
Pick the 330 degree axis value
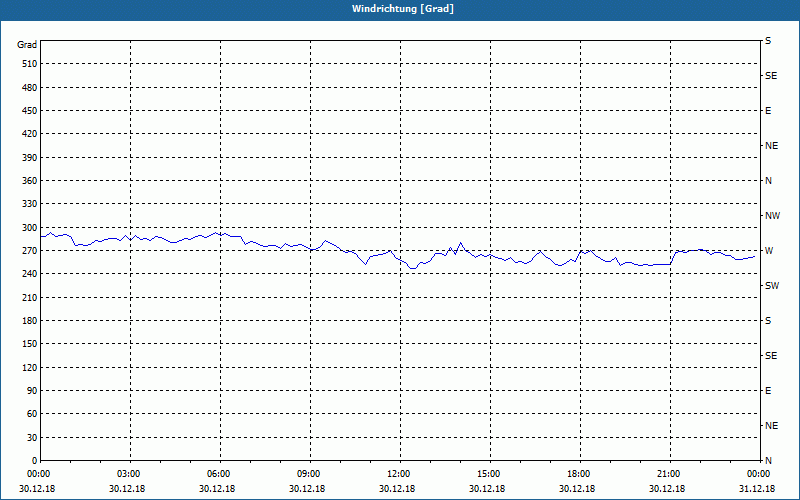(30, 204)
